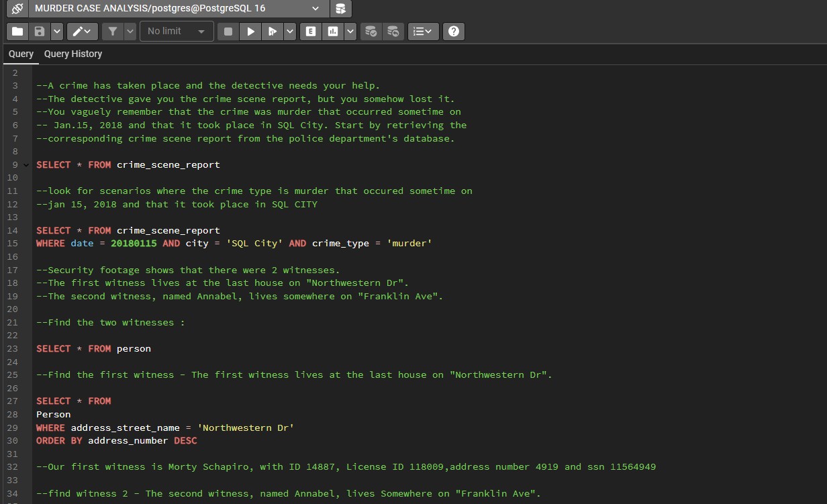The height and width of the screenshot is (504, 827).
Task: Click address_number on line 30
Action: click(x=128, y=441)
